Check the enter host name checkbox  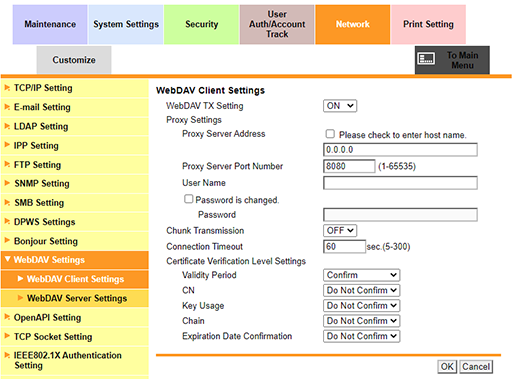tap(330, 134)
